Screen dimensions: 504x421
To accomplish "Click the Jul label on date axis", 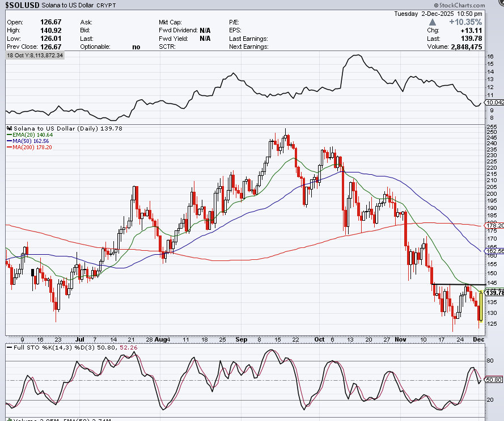I will pos(80,339).
